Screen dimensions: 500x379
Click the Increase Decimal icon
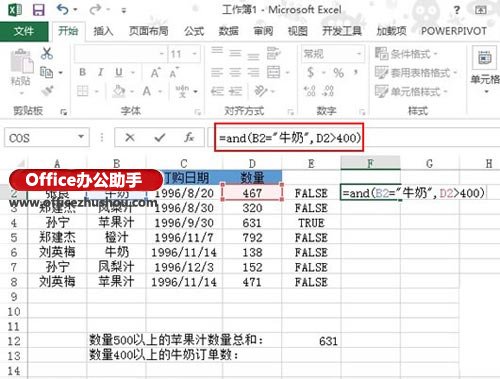tap(310, 91)
